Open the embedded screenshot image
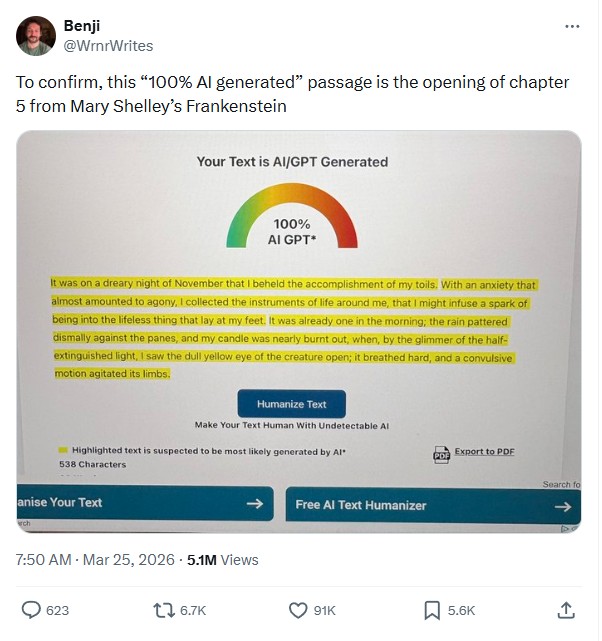The height and width of the screenshot is (641, 602). click(299, 330)
